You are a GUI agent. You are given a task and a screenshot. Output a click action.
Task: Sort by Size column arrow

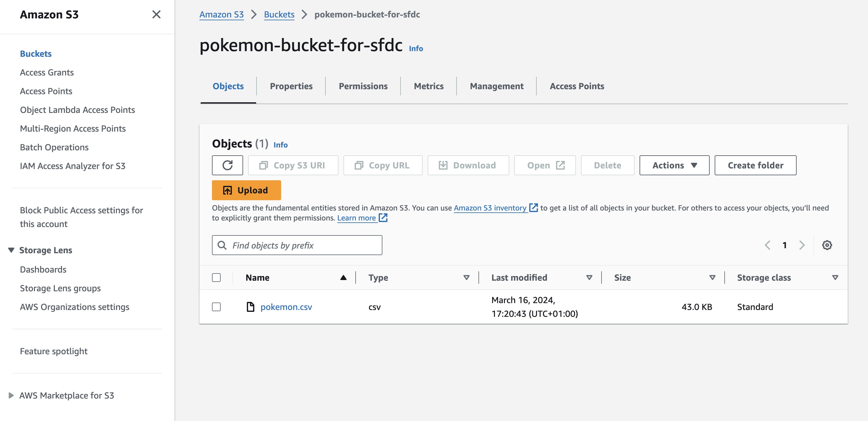712,278
